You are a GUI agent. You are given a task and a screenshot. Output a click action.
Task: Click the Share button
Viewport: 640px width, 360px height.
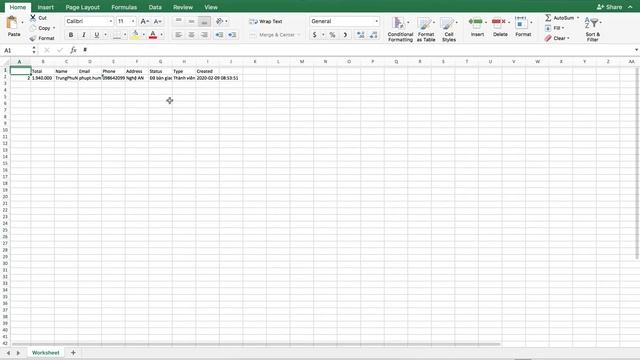pyautogui.click(x=609, y=7)
